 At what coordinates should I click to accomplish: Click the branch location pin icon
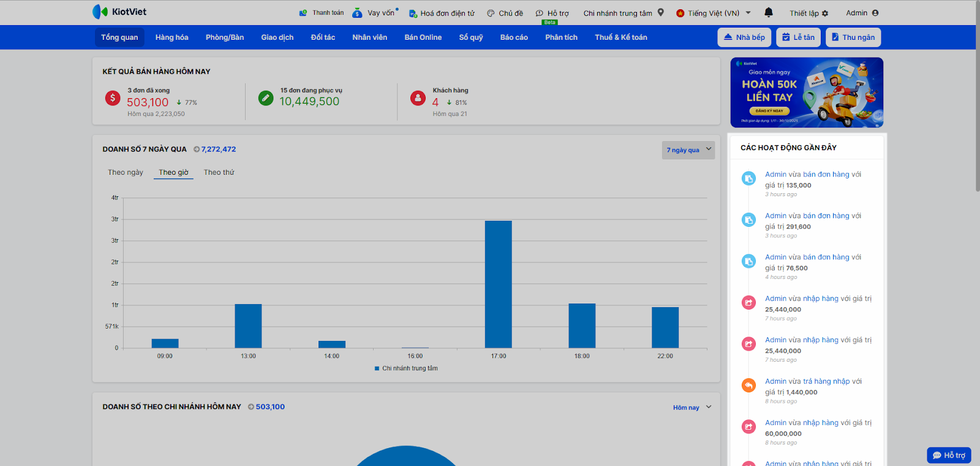click(661, 12)
